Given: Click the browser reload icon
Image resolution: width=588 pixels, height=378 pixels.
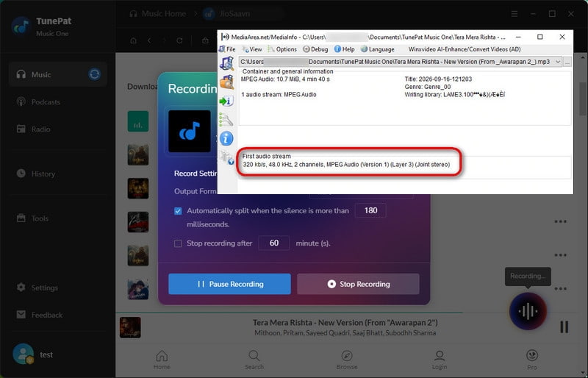Looking at the screenshot, I should tap(179, 40).
